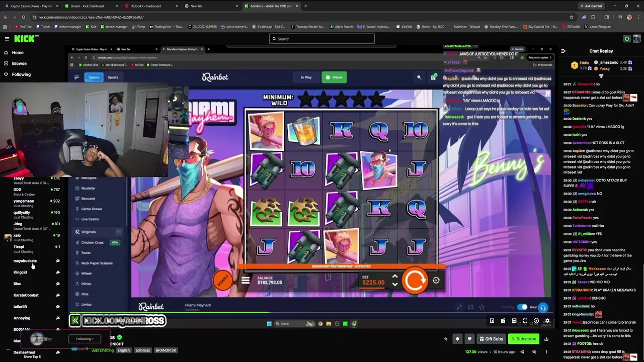
Task: Click the browser address bar
Action: (302, 17)
